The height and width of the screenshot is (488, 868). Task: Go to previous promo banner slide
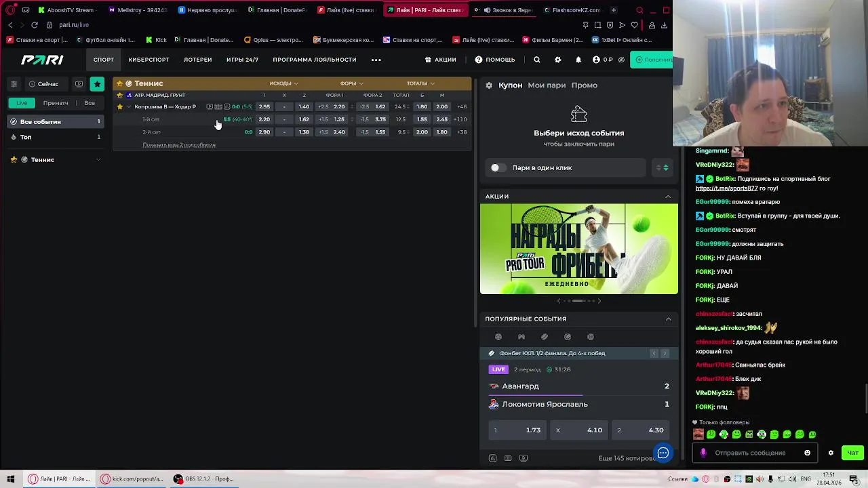(x=559, y=301)
